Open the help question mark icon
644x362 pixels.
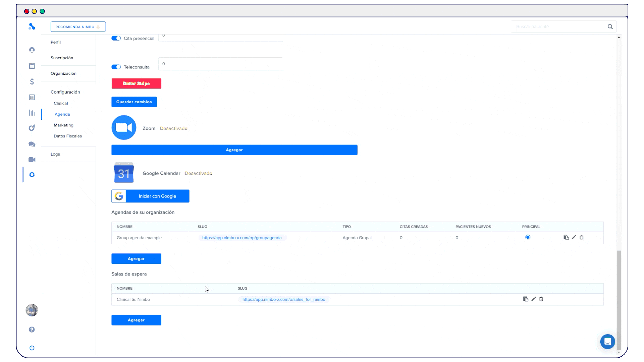32,329
